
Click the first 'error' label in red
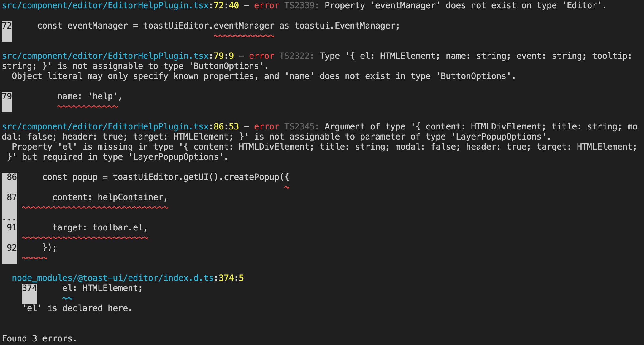tap(266, 5)
